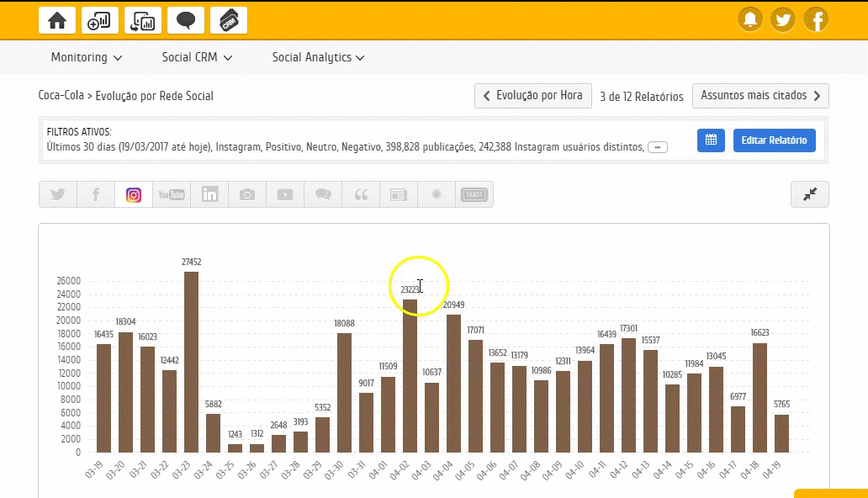The height and width of the screenshot is (498, 868).
Task: Switch to the LinkedIn network tab
Action: 209,194
